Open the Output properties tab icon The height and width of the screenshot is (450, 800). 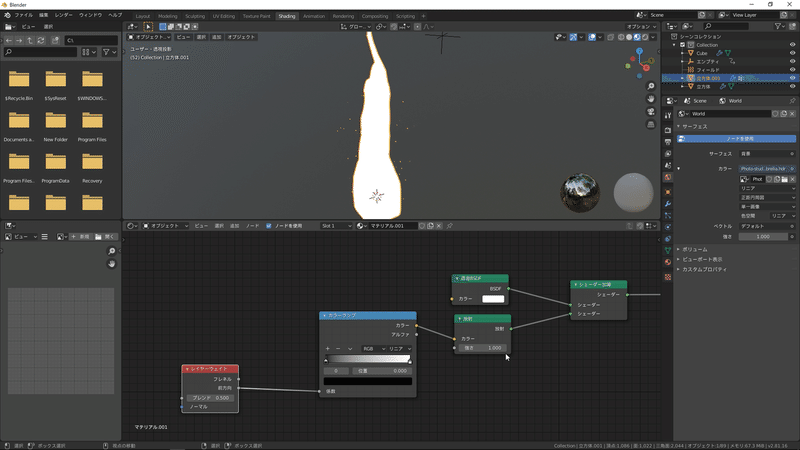(x=668, y=142)
